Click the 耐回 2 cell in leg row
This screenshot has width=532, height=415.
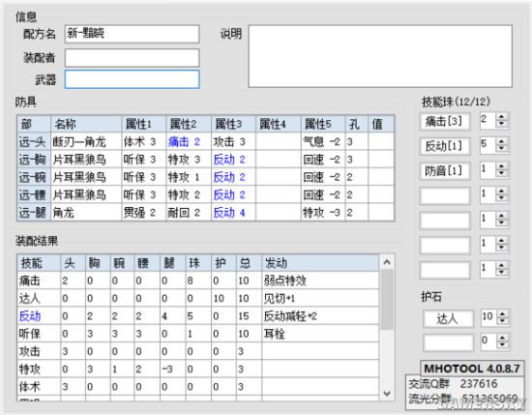pyautogui.click(x=189, y=213)
